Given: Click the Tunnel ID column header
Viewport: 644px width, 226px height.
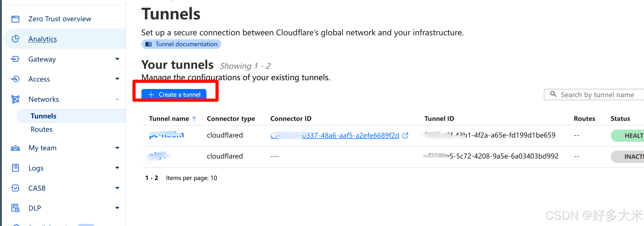Looking at the screenshot, I should click(x=439, y=118).
